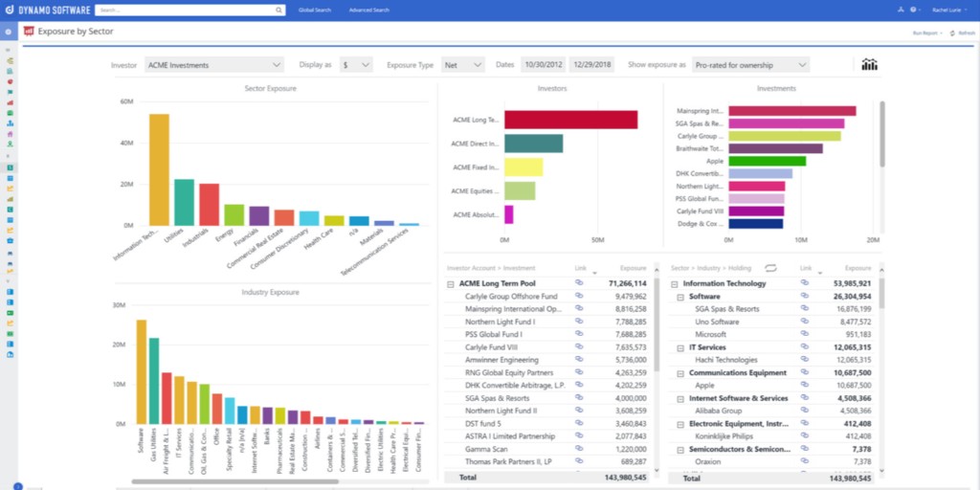The image size is (980, 490).
Task: Click the link icon for Oraxion
Action: [804, 461]
